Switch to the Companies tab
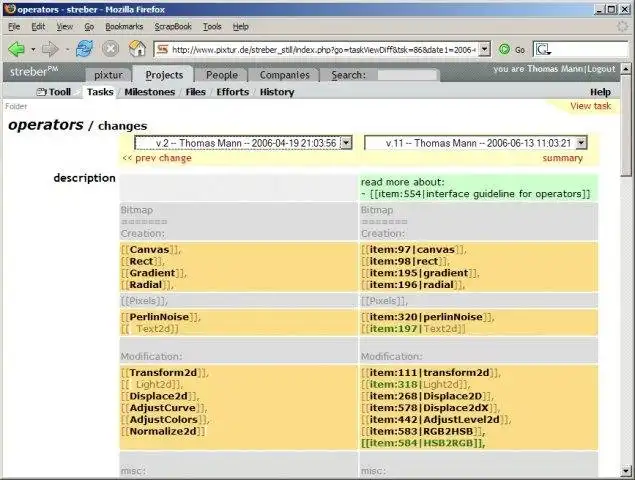The width and height of the screenshot is (635, 480). [284, 75]
